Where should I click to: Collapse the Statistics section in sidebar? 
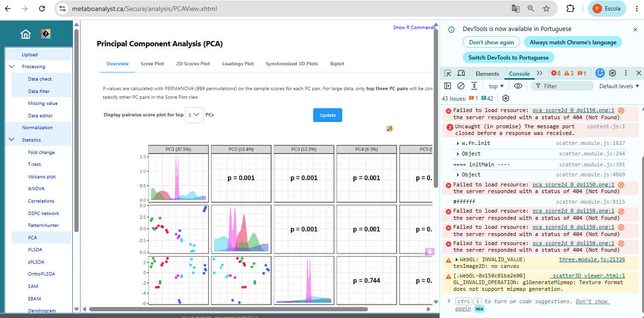click(12, 140)
